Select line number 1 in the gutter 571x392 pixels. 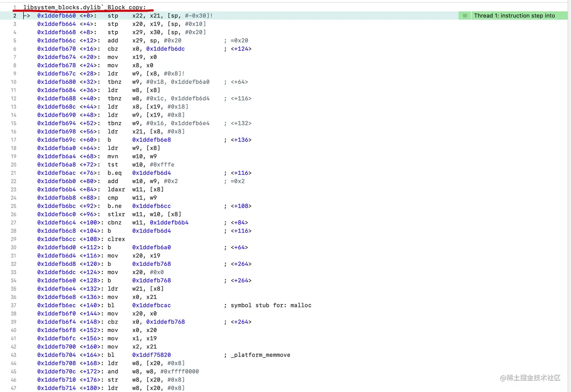(x=14, y=7)
